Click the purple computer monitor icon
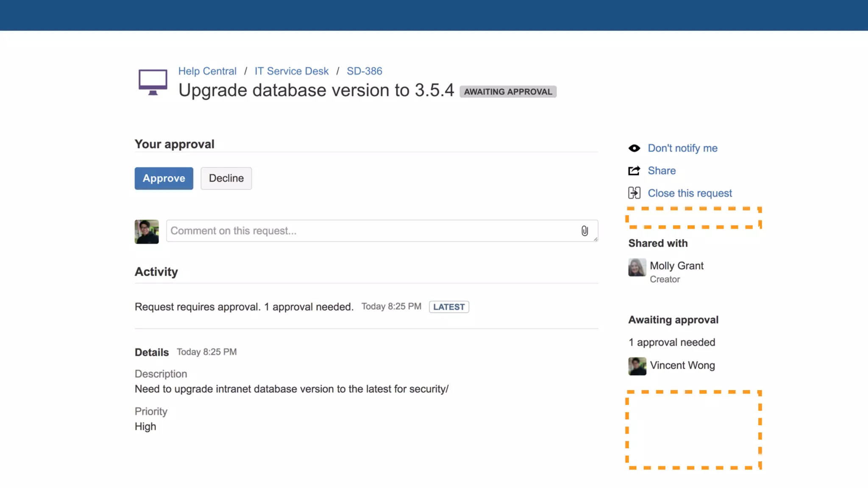Image resolution: width=868 pixels, height=488 pixels. click(153, 82)
